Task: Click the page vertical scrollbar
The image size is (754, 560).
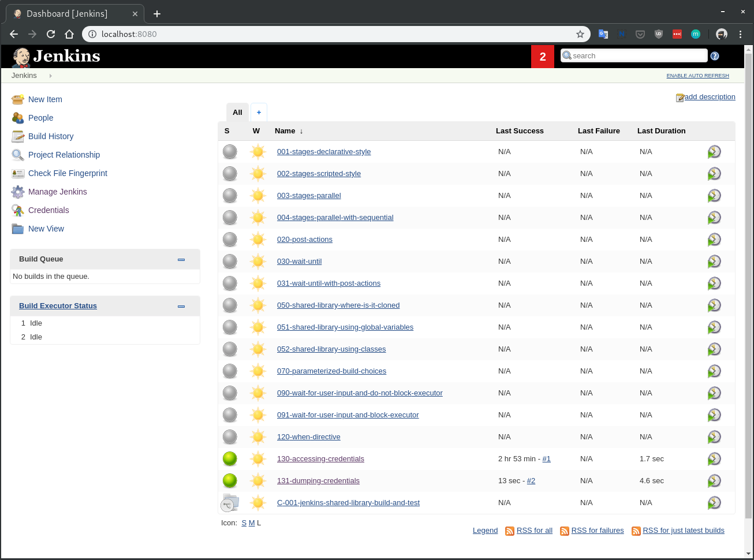Action: click(x=749, y=286)
